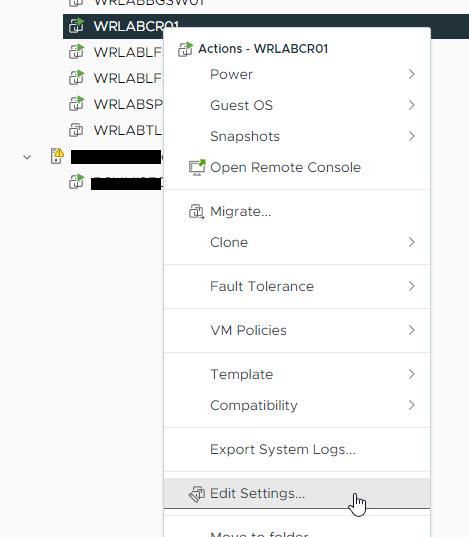This screenshot has width=469, height=537.
Task: Click the Open Remote Console icon
Action: pyautogui.click(x=197, y=167)
